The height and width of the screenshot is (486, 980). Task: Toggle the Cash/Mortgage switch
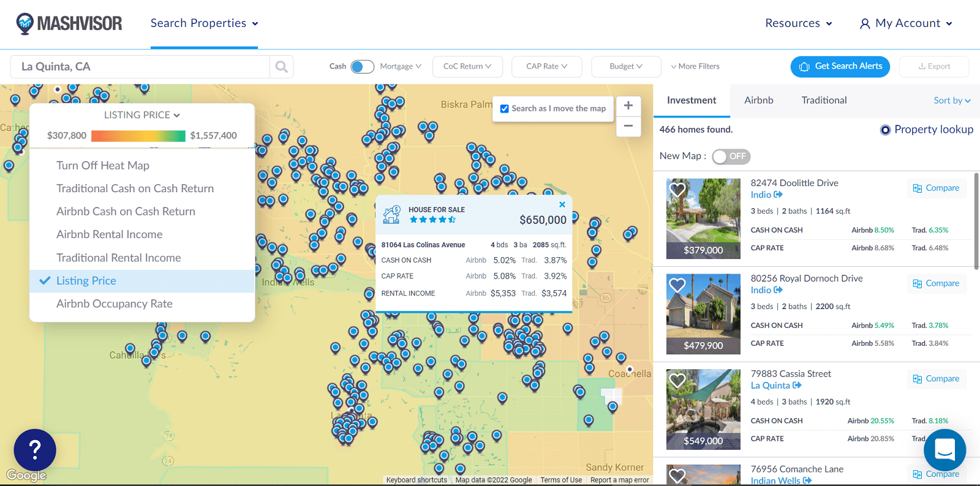click(x=362, y=67)
